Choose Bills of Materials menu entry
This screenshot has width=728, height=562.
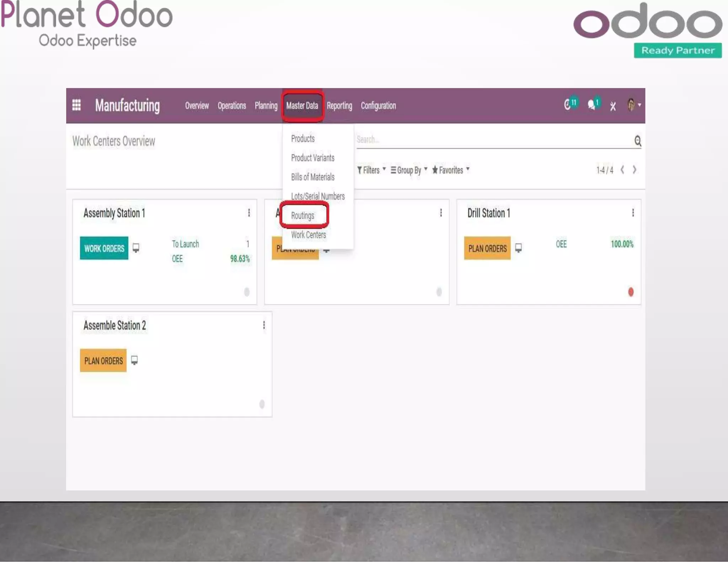point(312,177)
